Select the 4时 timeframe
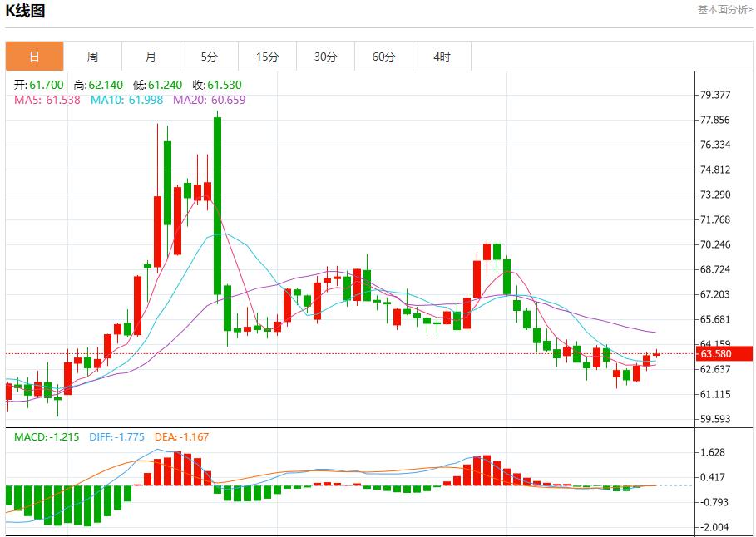This screenshot has height=537, width=756. click(442, 56)
